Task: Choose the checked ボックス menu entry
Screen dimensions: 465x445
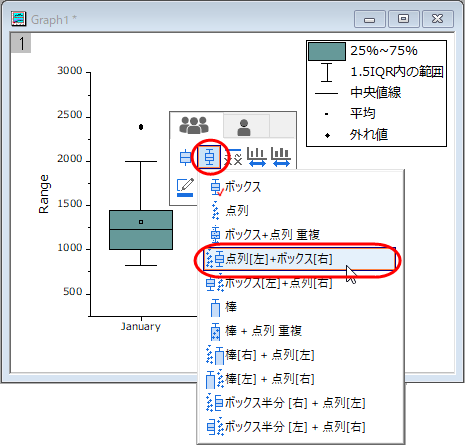Action: click(235, 187)
